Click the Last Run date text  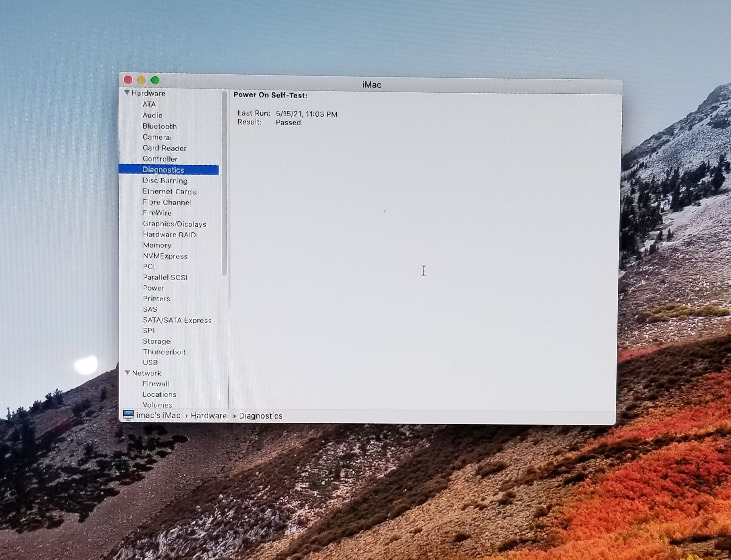point(306,114)
